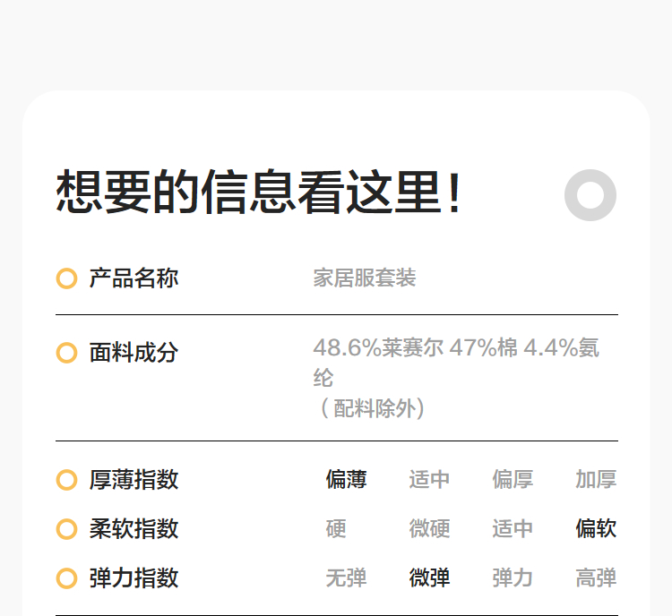Select 加厚 thickness option
The height and width of the screenshot is (616, 672).
tap(596, 480)
